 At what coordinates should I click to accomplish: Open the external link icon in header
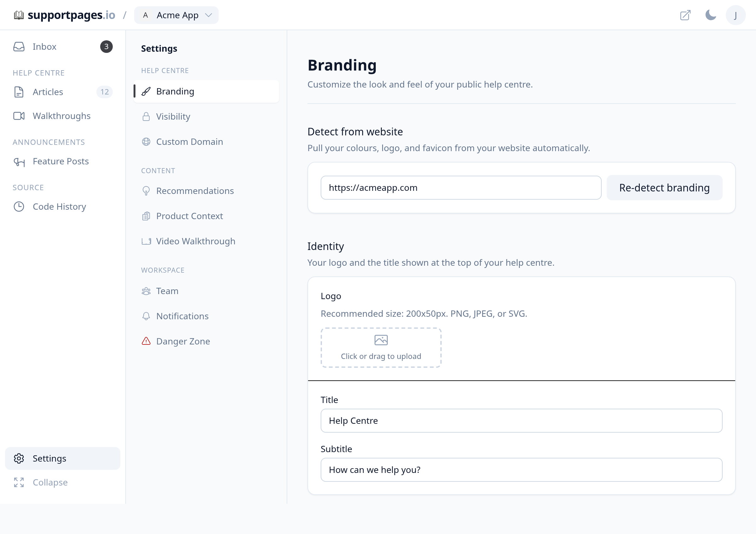[x=685, y=15]
